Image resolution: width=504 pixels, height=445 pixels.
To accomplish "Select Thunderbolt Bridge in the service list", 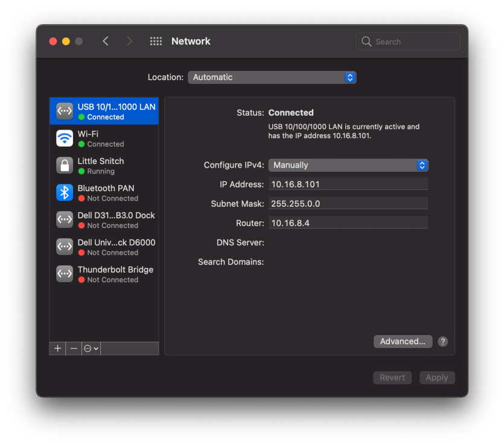I will tap(104, 274).
